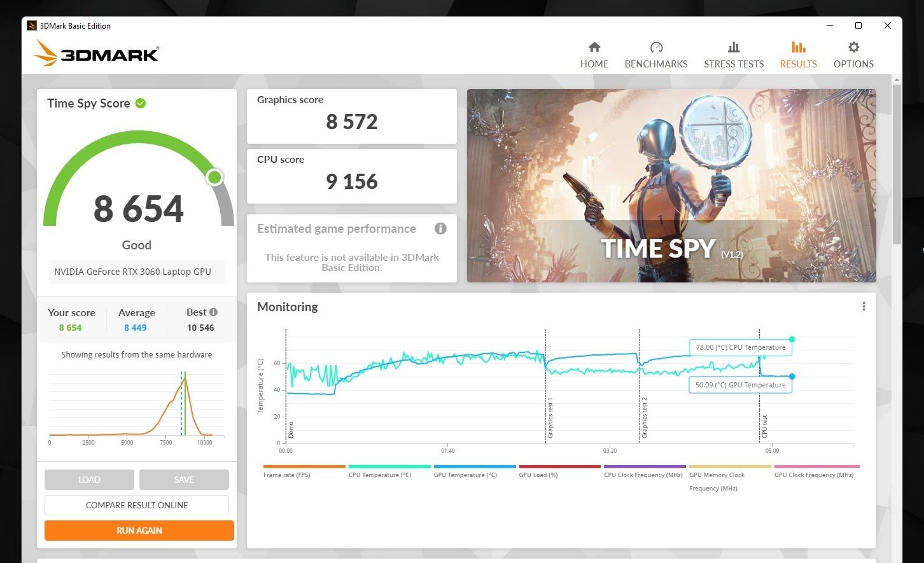Click the Time Spy artwork thumbnail
924x563 pixels.
tap(671, 186)
